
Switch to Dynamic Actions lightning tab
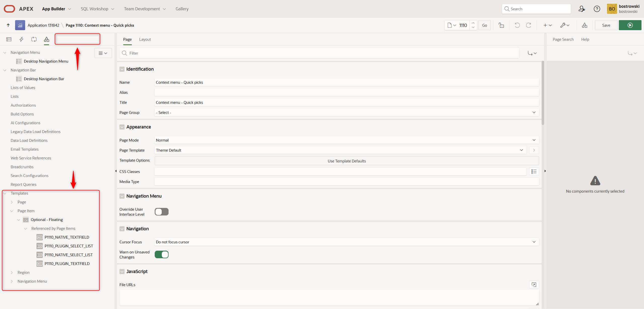click(x=21, y=39)
